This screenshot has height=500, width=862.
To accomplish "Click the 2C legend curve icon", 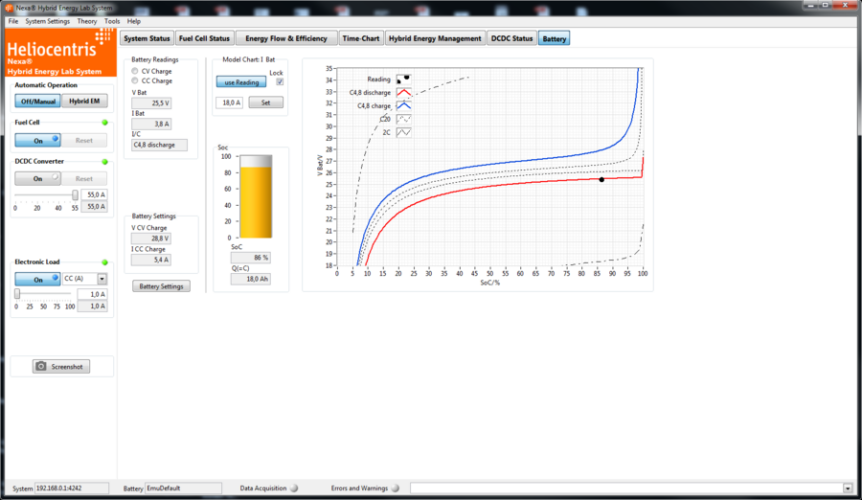I will pyautogui.click(x=404, y=132).
